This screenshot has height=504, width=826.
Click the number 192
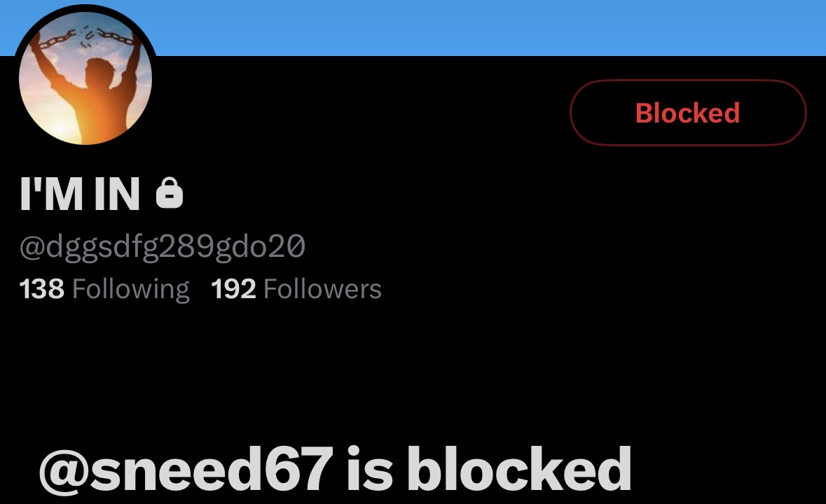click(233, 289)
